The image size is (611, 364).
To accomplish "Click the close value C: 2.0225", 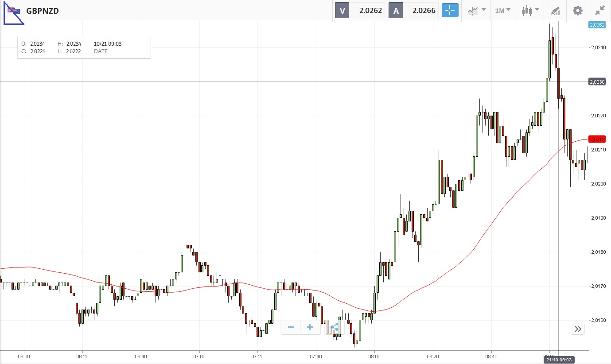I will click(33, 51).
